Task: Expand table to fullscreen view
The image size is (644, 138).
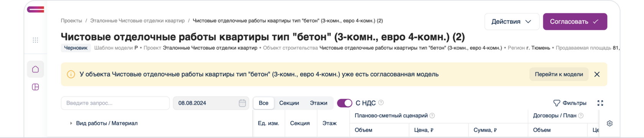Action: (x=600, y=103)
